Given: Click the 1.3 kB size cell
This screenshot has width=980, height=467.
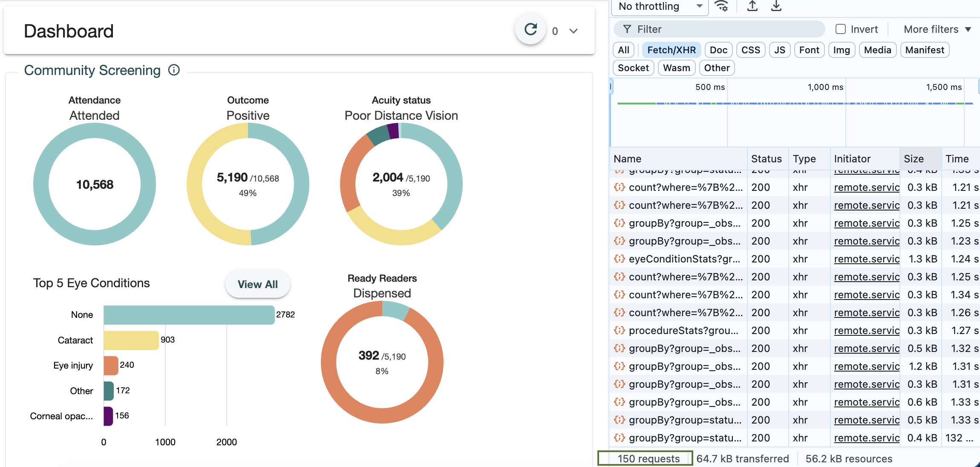Looking at the screenshot, I should click(x=920, y=259).
